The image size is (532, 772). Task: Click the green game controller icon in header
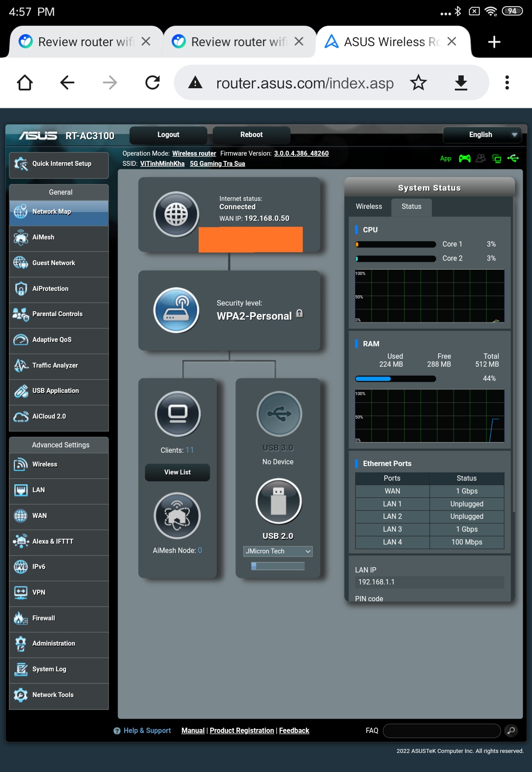pyautogui.click(x=464, y=158)
